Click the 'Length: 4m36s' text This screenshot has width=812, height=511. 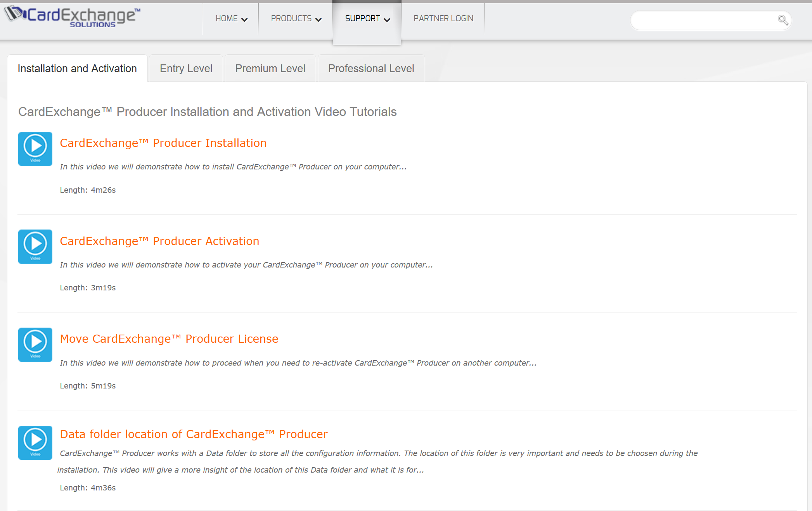88,488
